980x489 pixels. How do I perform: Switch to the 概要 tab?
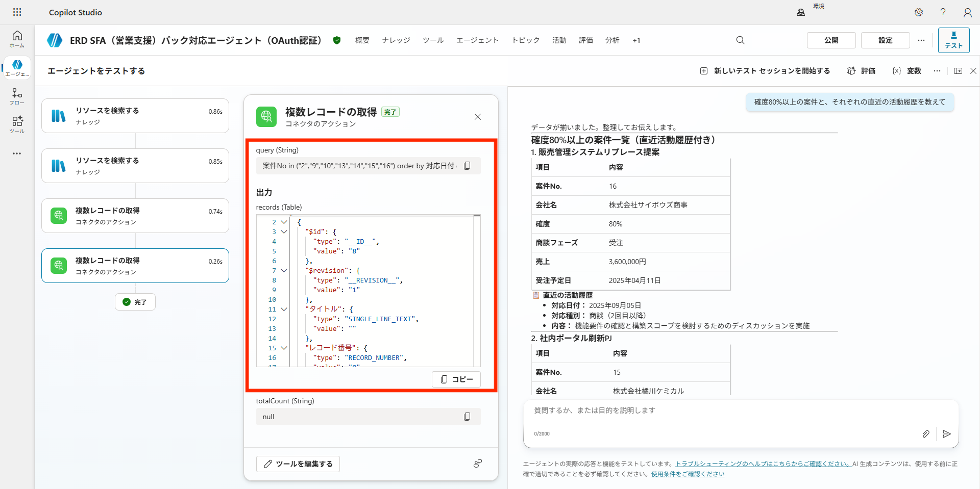coord(362,40)
